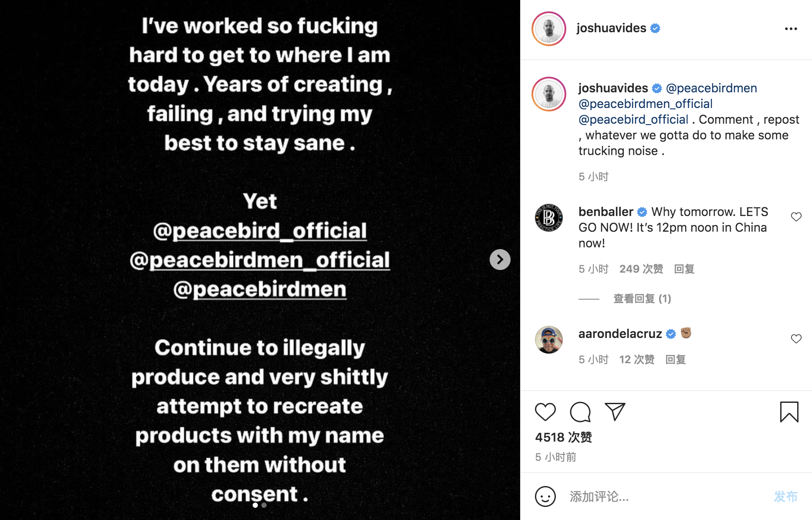Open emoji picker smiley icon

545,496
